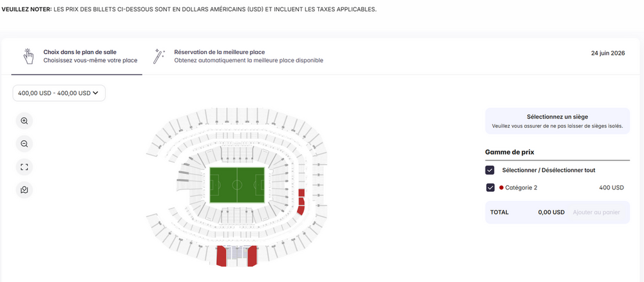
Task: Select the red section at bottom-left of stadium
Action: (221, 256)
